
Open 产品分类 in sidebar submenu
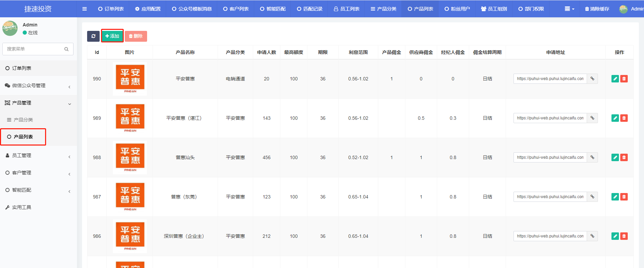(38, 120)
